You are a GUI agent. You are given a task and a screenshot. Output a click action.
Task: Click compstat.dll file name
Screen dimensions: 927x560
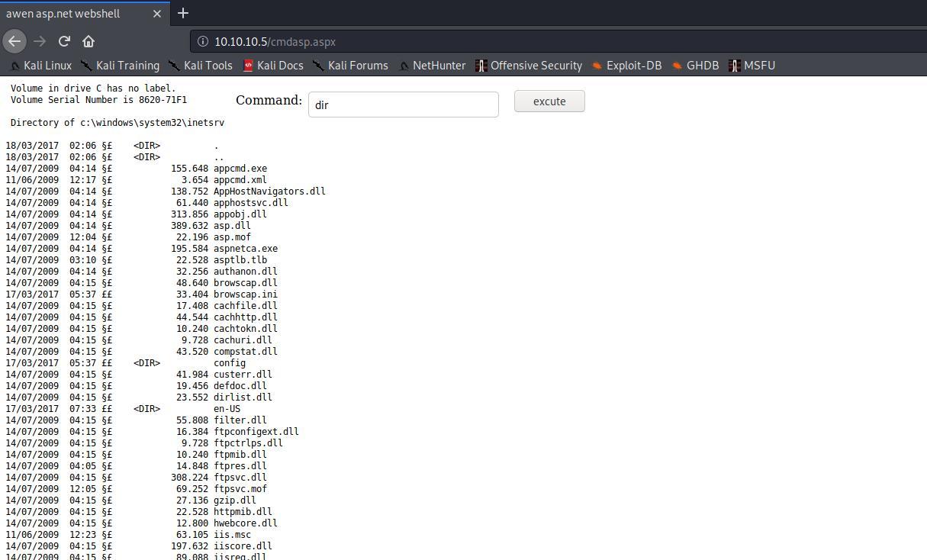point(246,352)
